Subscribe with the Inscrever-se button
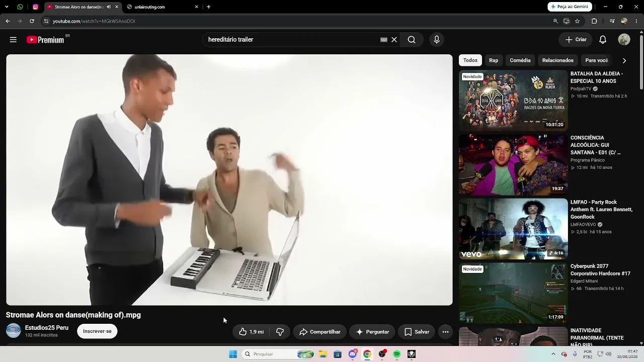Image resolution: width=644 pixels, height=362 pixels. [x=97, y=331]
